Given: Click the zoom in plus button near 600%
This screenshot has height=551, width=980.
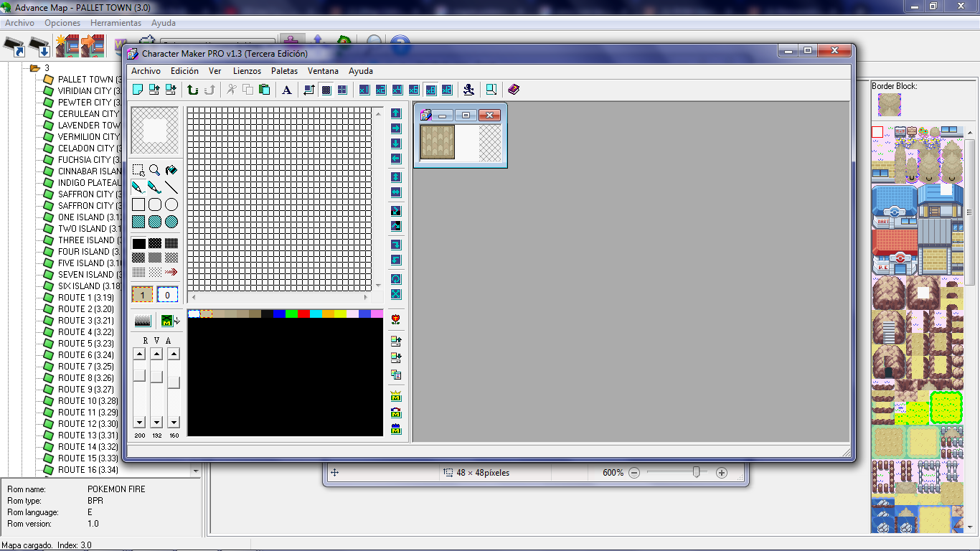Looking at the screenshot, I should coord(722,473).
